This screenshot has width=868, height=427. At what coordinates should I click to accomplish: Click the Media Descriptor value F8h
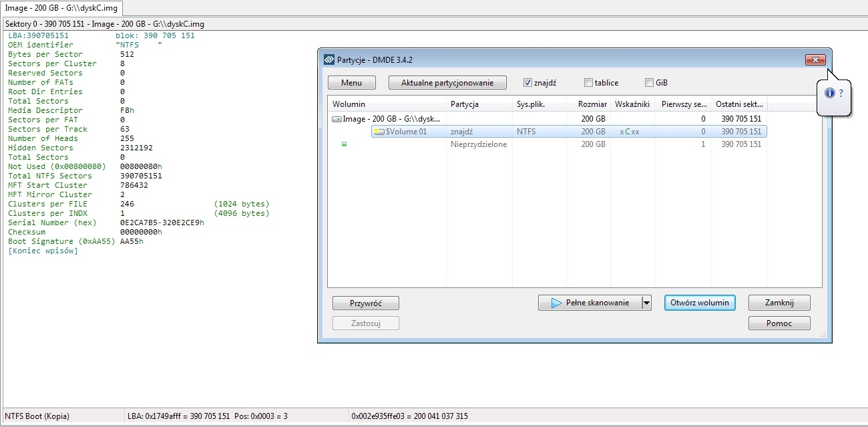click(127, 110)
